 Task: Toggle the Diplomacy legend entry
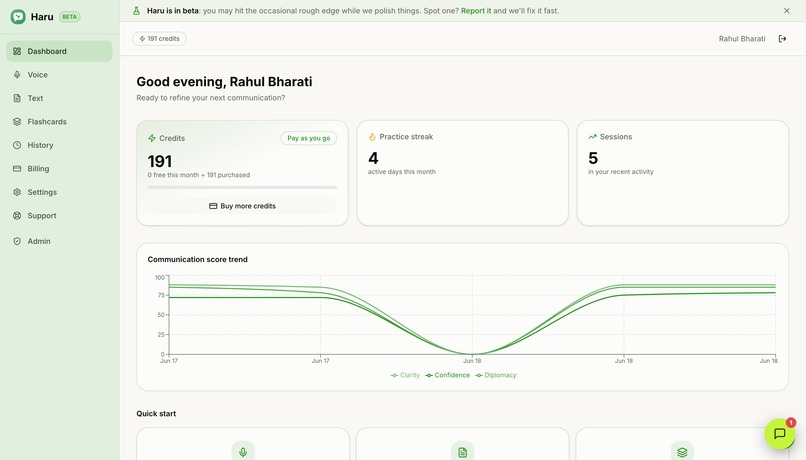[496, 375]
